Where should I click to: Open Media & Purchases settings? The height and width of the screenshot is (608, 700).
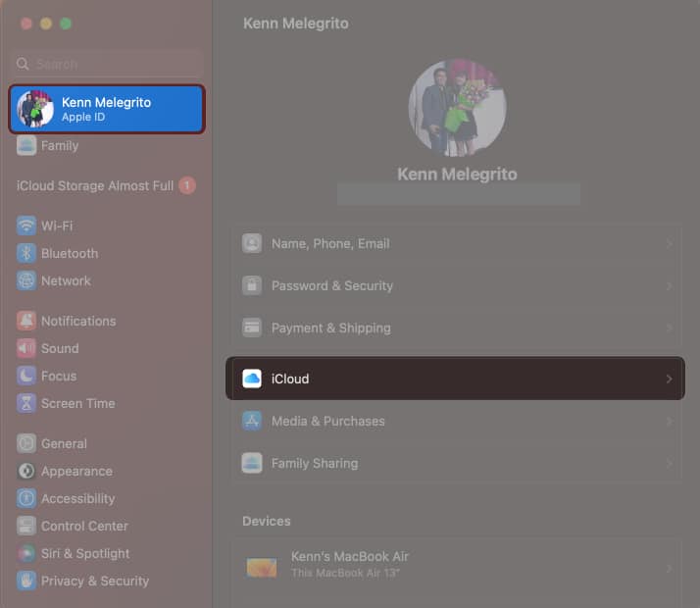pos(456,421)
